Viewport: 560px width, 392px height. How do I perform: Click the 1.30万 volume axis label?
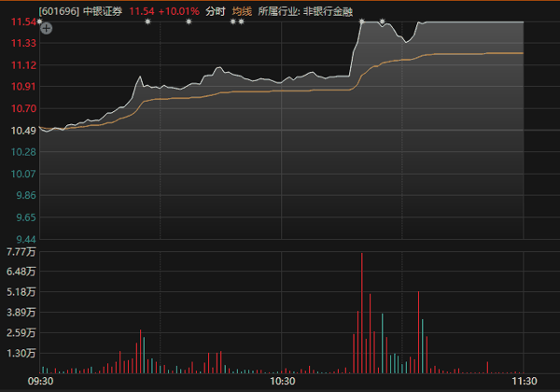(x=21, y=353)
